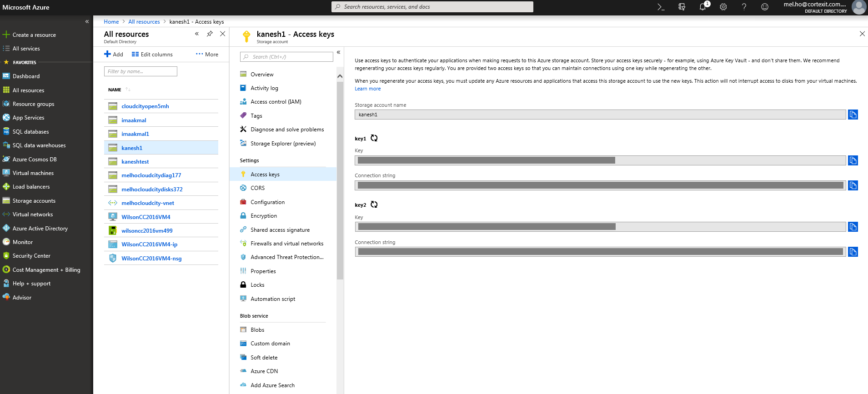Go to Dashboard in the sidebar
The height and width of the screenshot is (394, 868).
(x=26, y=76)
